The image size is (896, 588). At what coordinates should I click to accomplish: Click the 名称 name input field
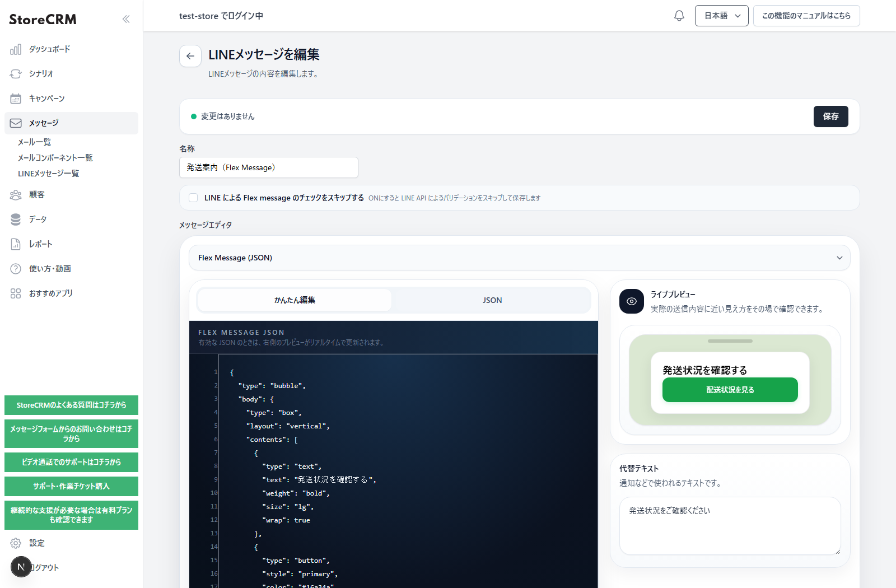(x=269, y=167)
